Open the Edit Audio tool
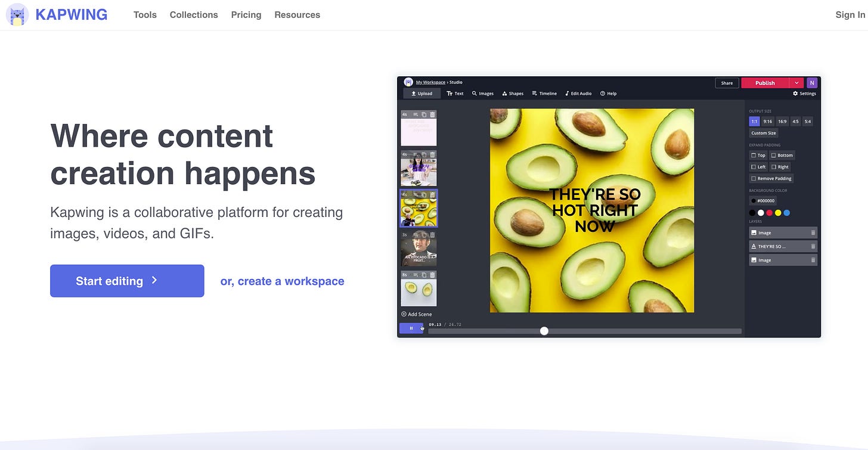This screenshot has width=868, height=450. coord(578,94)
